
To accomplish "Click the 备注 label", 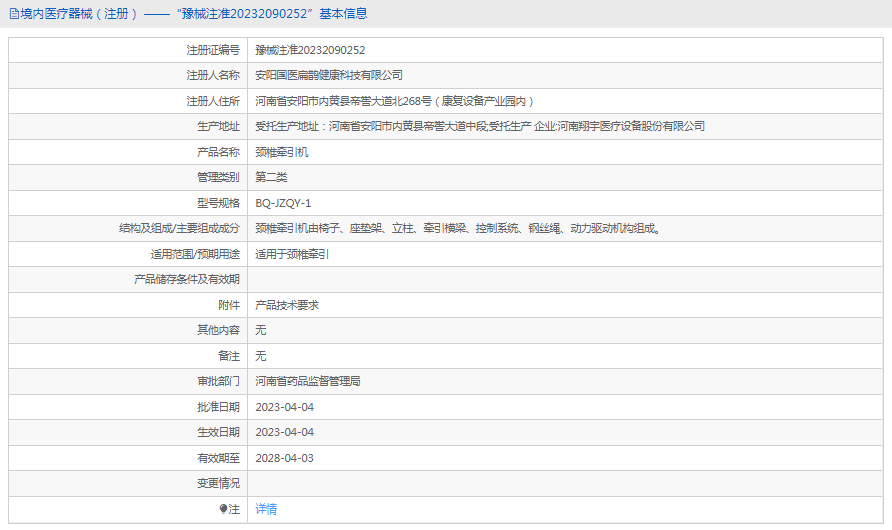I will pos(229,356).
